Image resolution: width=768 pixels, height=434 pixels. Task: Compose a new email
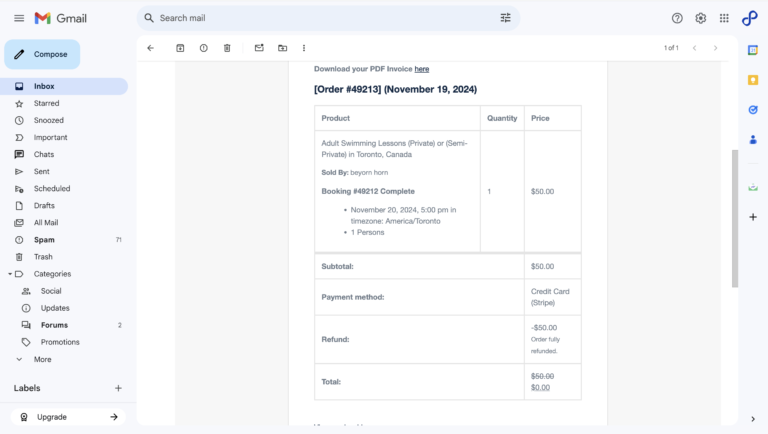point(42,54)
